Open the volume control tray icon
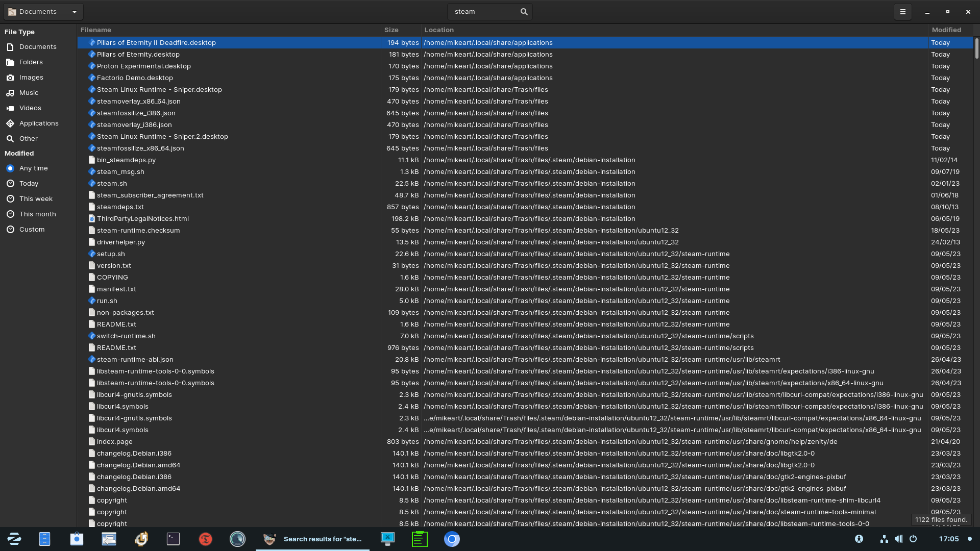This screenshot has height=551, width=980. coord(898,539)
